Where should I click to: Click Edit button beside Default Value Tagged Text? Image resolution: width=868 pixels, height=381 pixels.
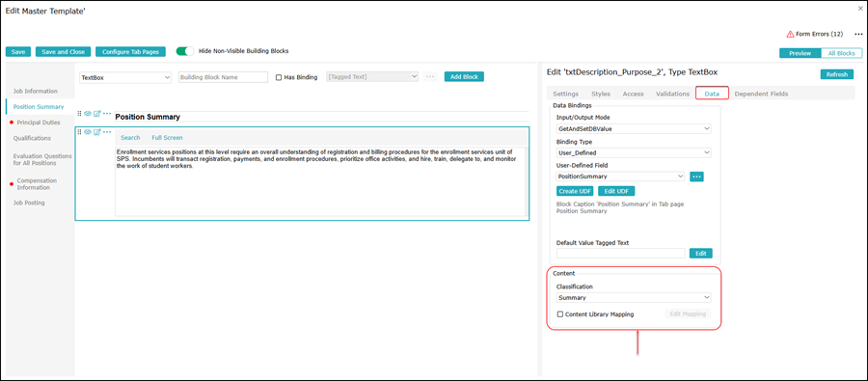[x=701, y=253]
